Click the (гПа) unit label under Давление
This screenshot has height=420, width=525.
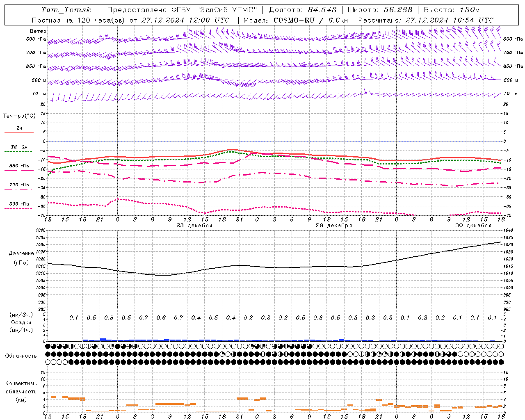click(x=21, y=262)
